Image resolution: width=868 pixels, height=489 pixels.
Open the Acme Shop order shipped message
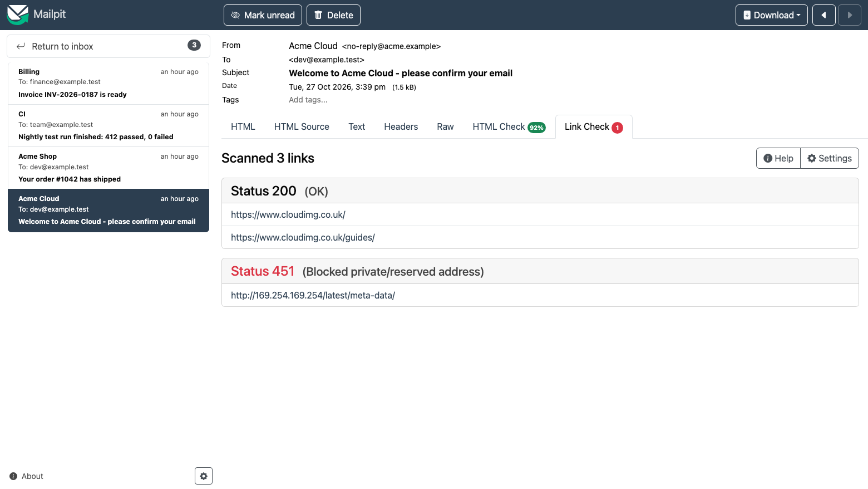coord(108,168)
